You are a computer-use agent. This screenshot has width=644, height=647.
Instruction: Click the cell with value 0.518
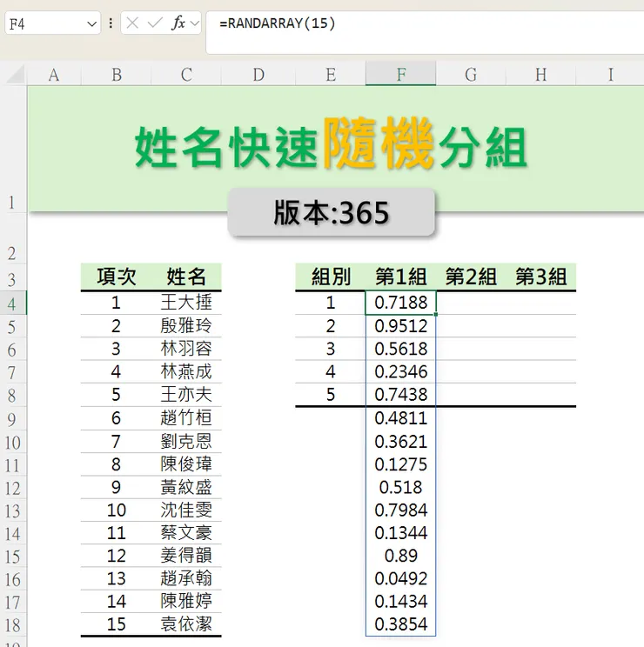point(401,487)
